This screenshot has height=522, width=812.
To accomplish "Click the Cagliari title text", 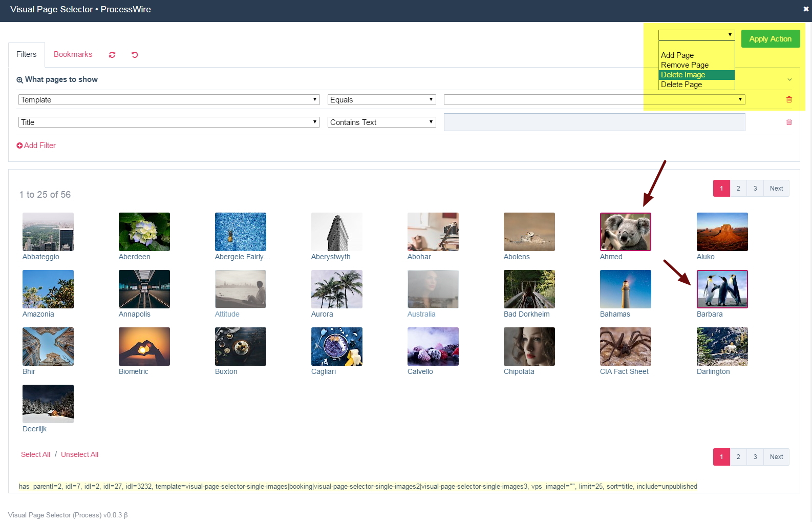I will point(324,371).
